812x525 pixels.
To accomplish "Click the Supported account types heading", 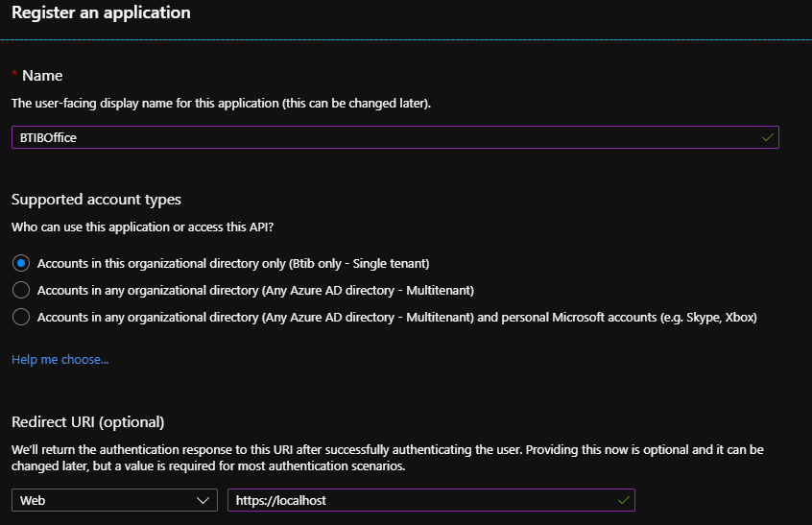I will click(x=96, y=200).
